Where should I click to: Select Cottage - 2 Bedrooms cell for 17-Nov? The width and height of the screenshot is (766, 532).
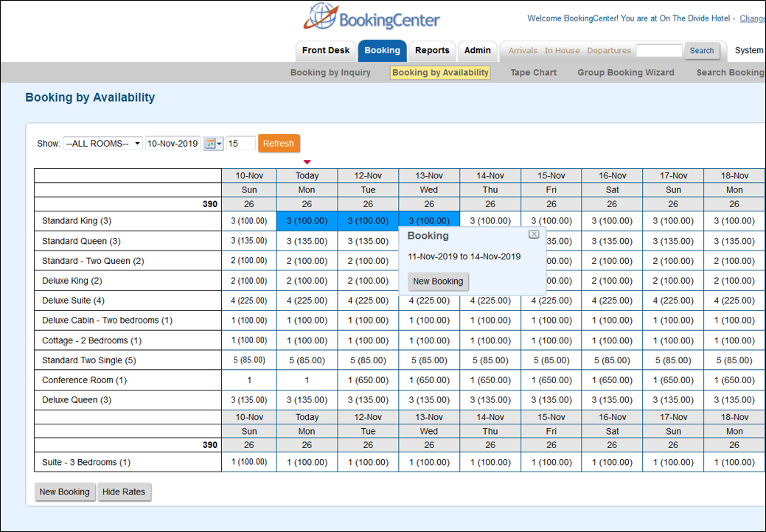tap(673, 340)
